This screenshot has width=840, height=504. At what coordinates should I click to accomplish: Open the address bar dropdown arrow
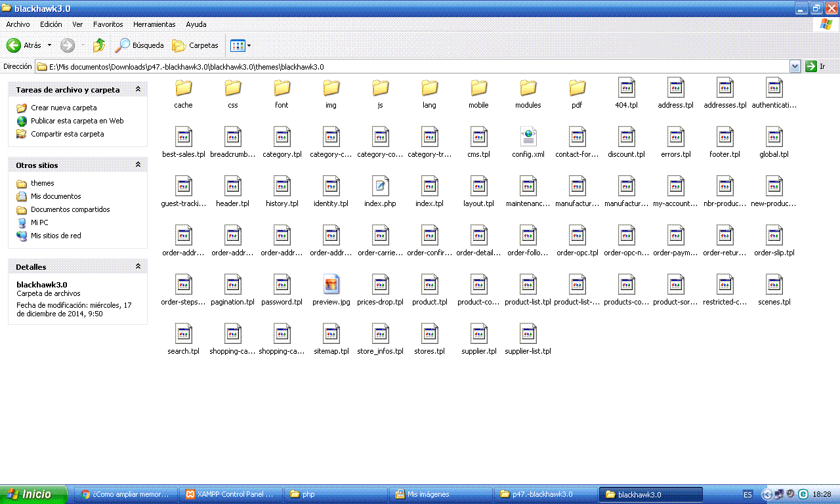795,66
